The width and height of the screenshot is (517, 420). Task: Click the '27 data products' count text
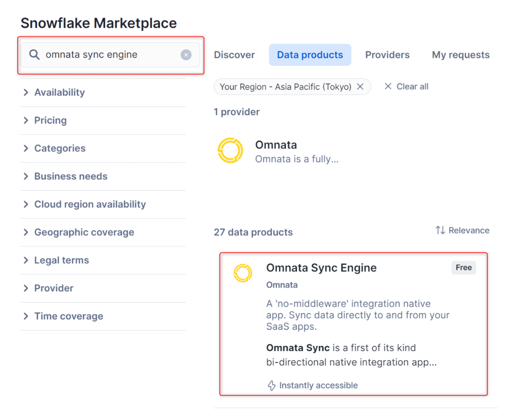point(253,232)
